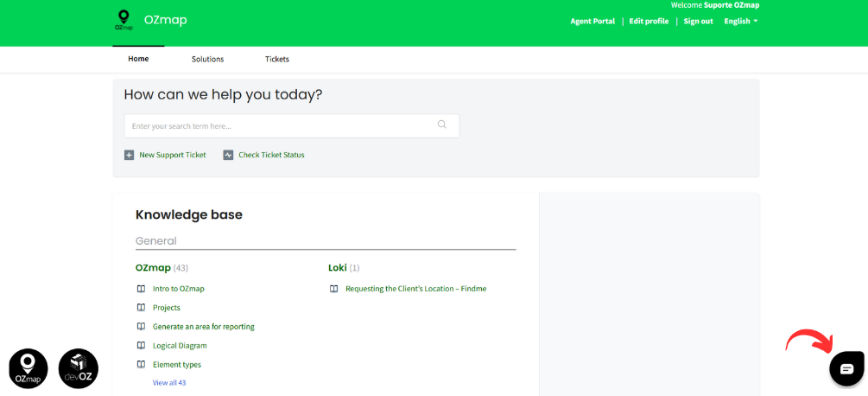Open the OZmap category heading
Screen dimensions: 868x396
coord(153,268)
